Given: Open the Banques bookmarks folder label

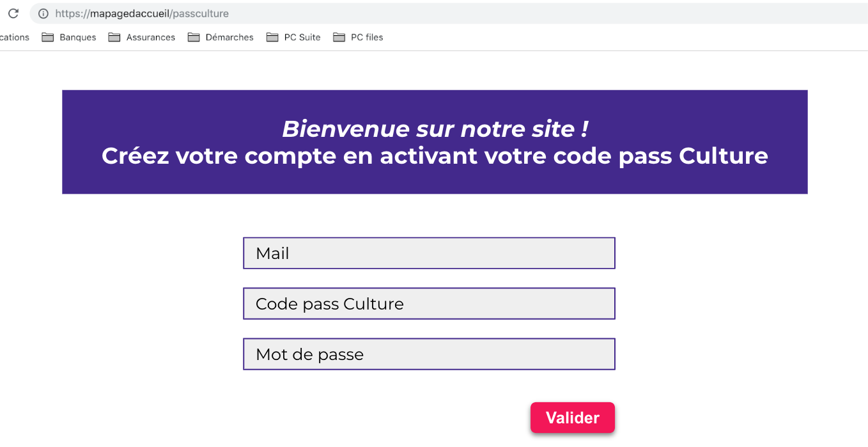Looking at the screenshot, I should tap(78, 37).
